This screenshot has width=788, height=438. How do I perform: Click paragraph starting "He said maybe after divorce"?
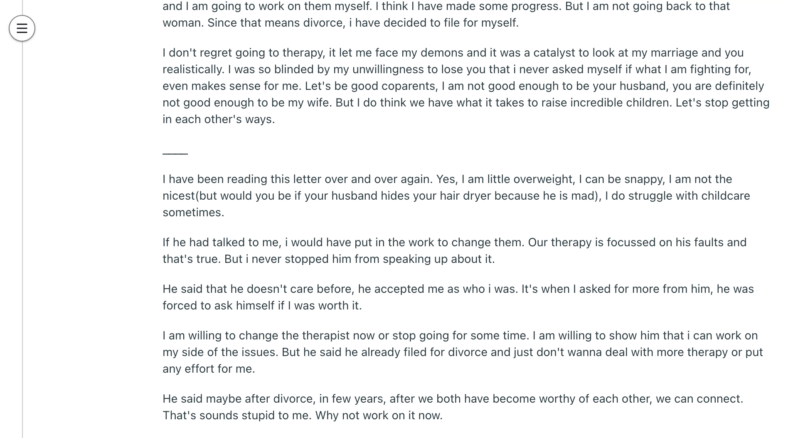click(x=453, y=407)
